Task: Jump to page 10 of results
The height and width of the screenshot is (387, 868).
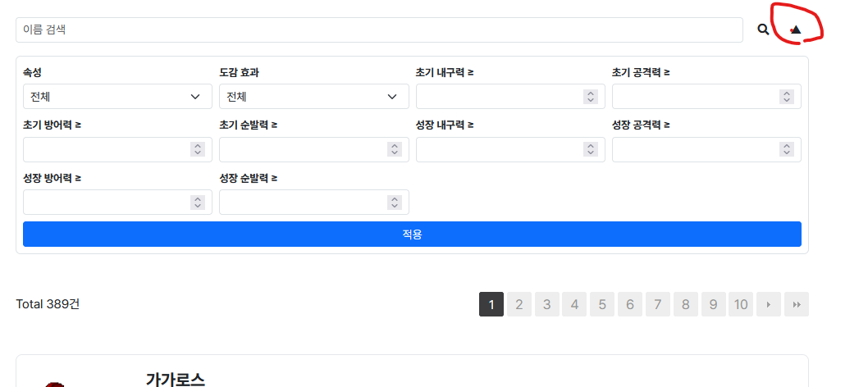Action: coord(741,305)
